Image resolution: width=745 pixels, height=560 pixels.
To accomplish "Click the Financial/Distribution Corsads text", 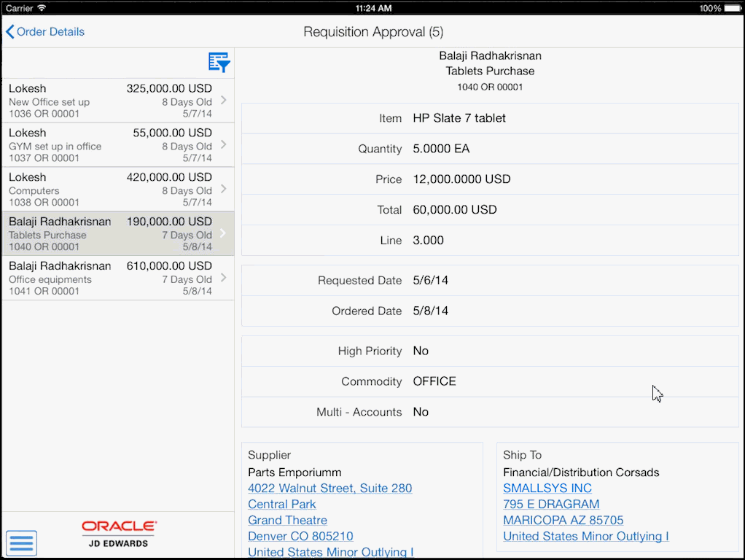I will point(581,472).
